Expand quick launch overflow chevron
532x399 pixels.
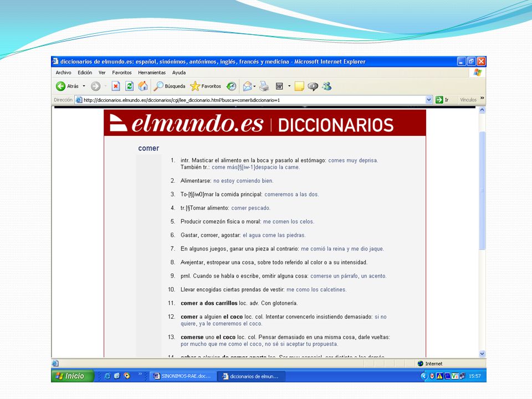point(140,374)
